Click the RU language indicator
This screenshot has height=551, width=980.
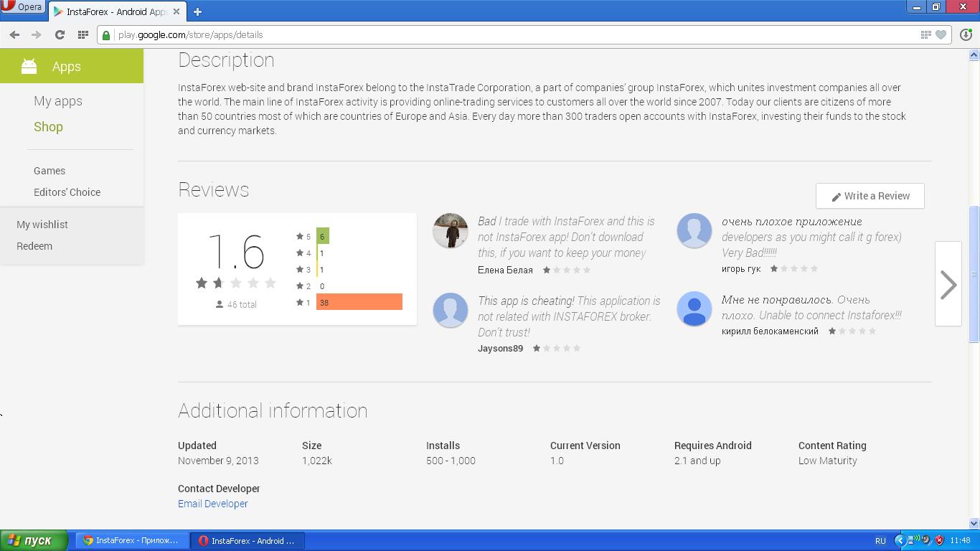pos(880,540)
